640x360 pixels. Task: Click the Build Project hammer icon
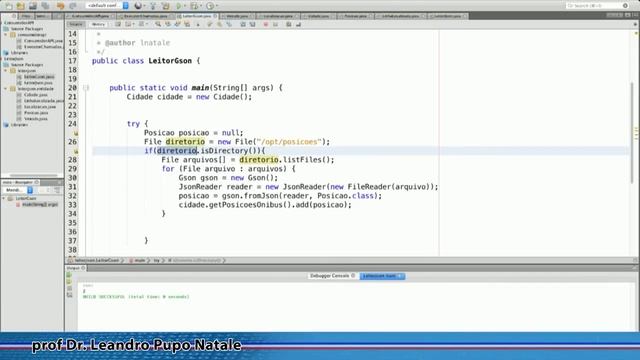click(153, 6)
